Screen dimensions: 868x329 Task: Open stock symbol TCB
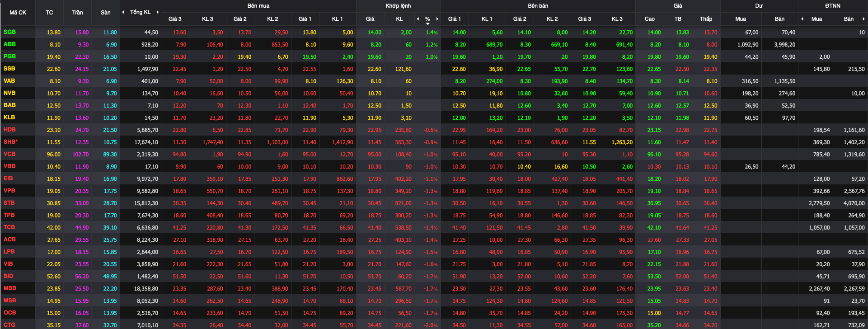[x=9, y=227]
